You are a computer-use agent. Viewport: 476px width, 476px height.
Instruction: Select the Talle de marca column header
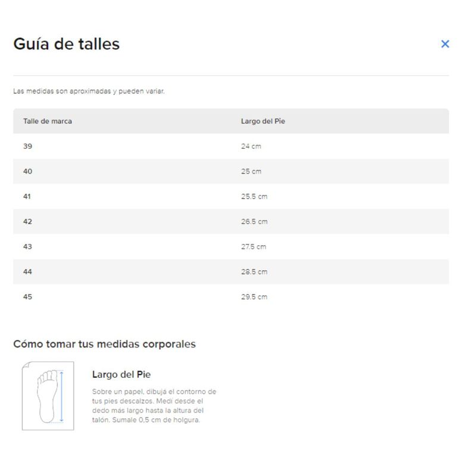pos(48,121)
